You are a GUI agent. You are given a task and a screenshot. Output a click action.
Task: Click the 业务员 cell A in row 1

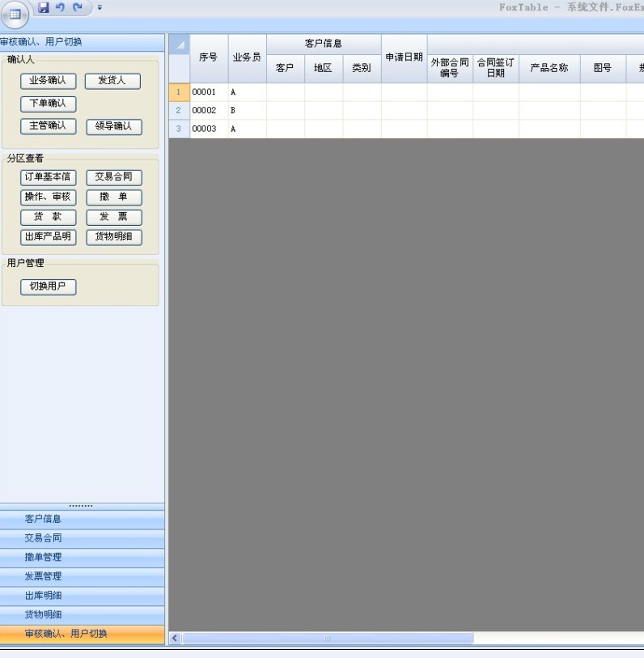click(247, 92)
